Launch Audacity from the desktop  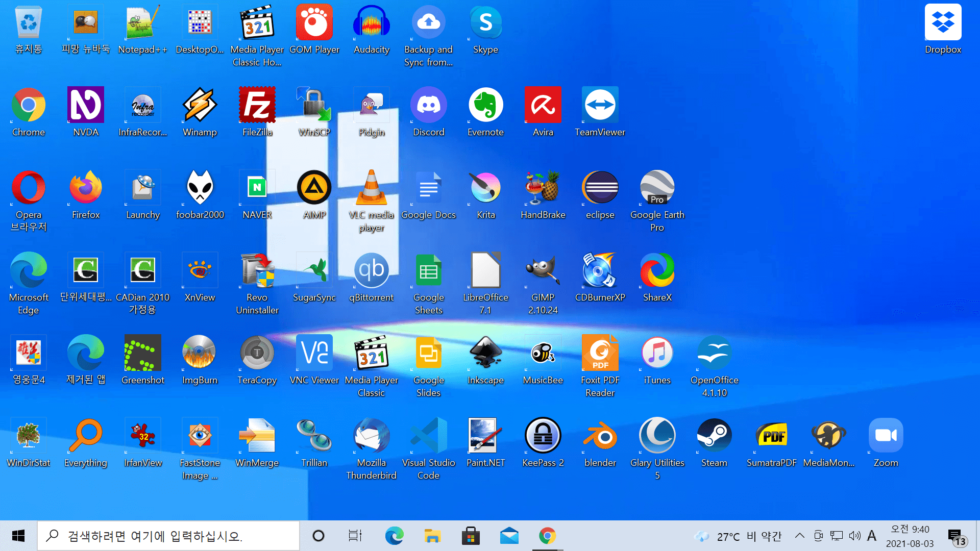(x=372, y=30)
